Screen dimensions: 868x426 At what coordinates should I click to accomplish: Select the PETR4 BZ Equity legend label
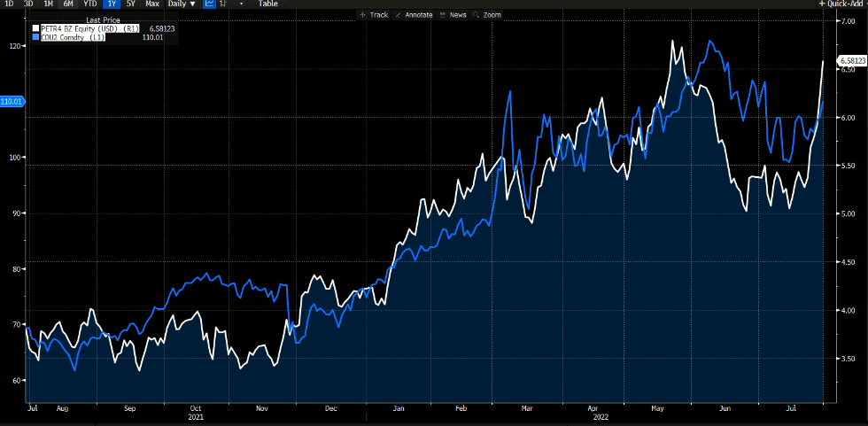pos(90,28)
